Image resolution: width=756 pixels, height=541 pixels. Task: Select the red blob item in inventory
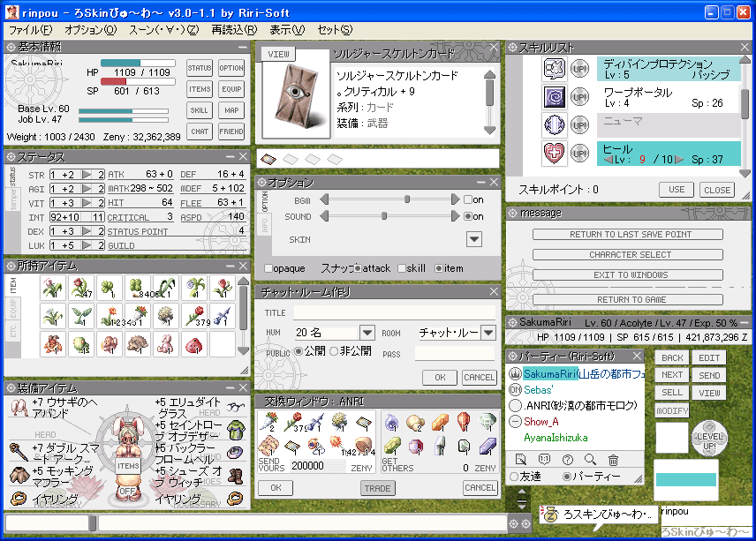pyautogui.click(x=193, y=344)
